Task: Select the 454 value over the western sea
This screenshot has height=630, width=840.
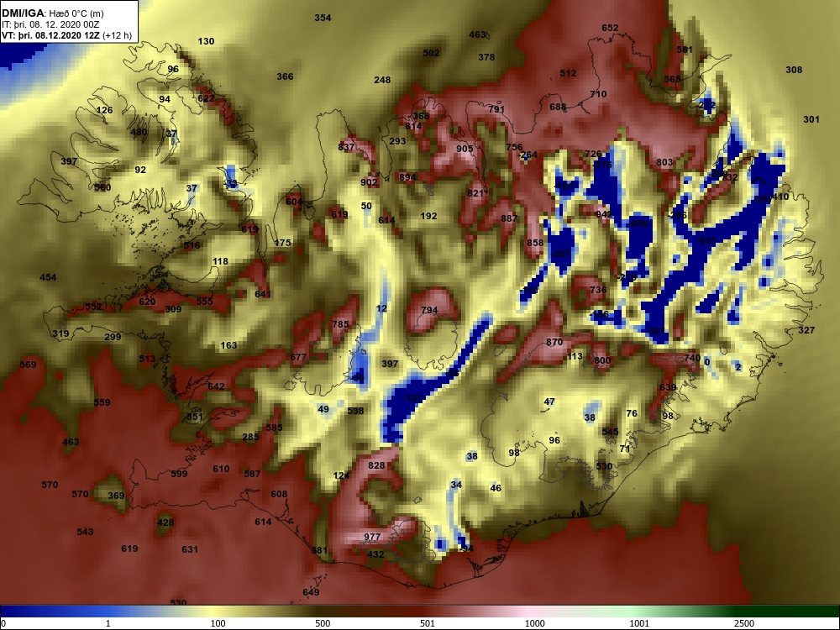Action: click(48, 277)
